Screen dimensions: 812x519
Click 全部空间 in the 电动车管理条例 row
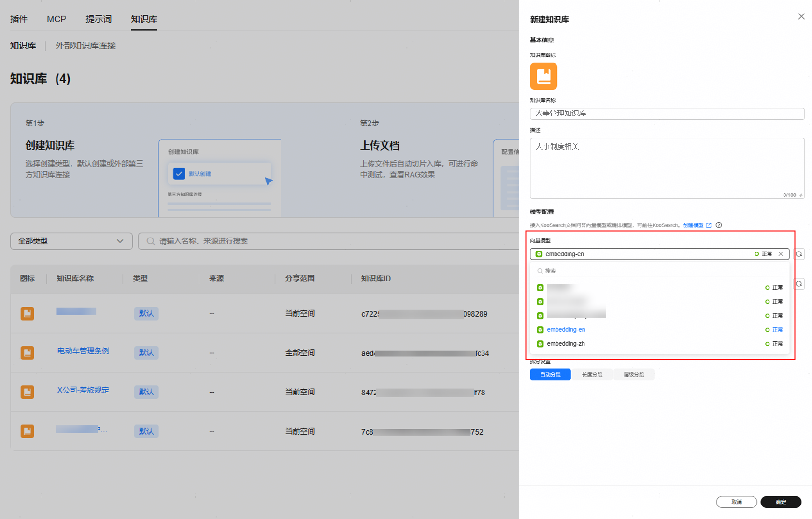point(300,353)
